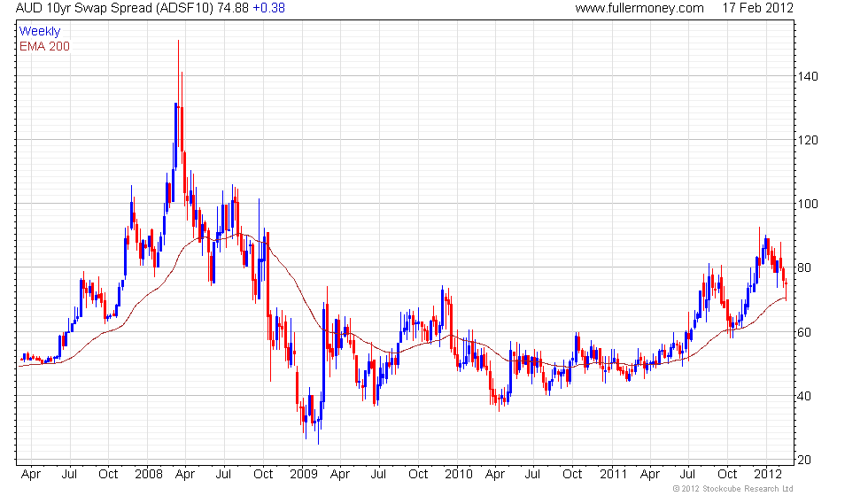The width and height of the screenshot is (868, 496).
Task: Open the www.fullermoney.com link text
Action: click(639, 8)
